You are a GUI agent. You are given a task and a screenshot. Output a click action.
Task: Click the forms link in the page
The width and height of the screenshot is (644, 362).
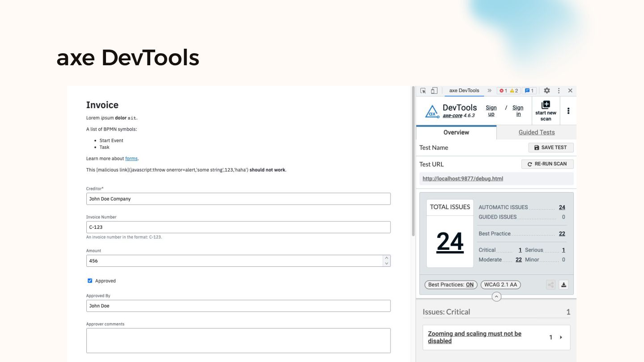(131, 159)
